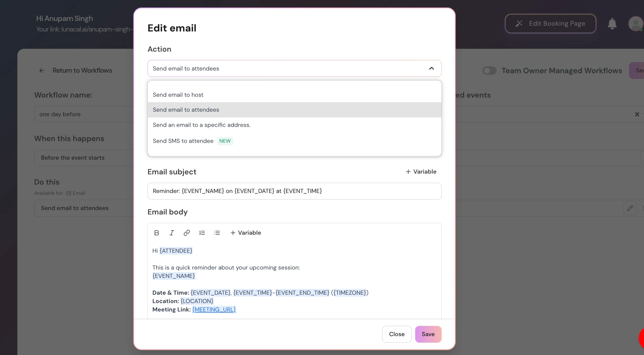The image size is (644, 355).
Task: Choose 'Send an email to a specific address'
Action: coord(202,125)
